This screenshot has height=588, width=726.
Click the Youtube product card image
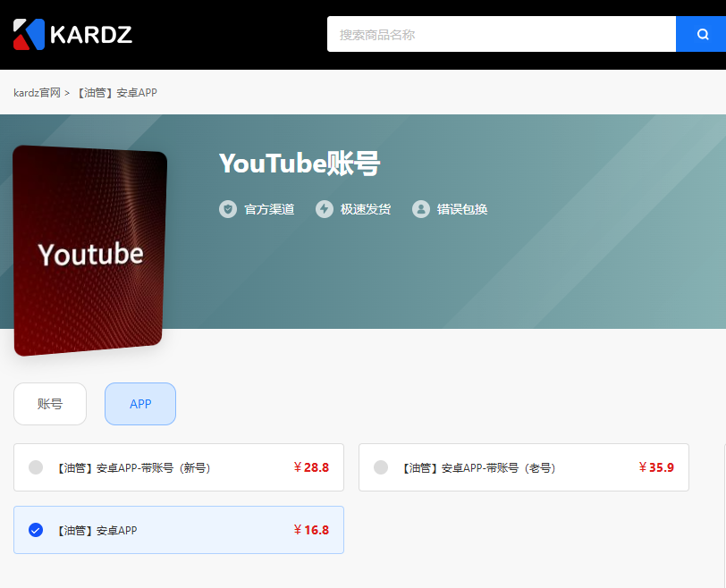pos(89,250)
